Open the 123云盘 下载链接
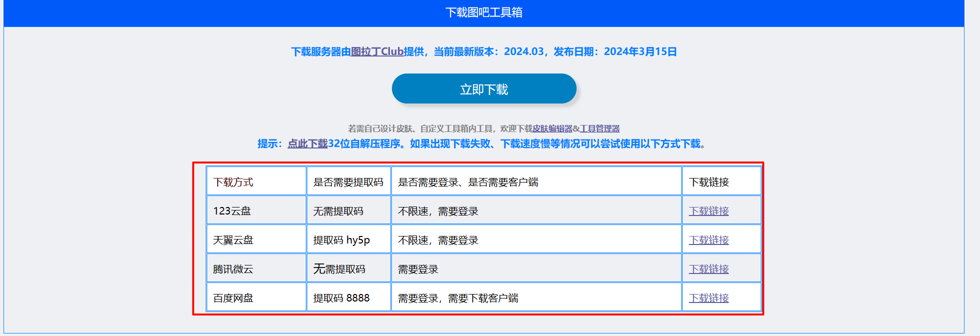 708,211
